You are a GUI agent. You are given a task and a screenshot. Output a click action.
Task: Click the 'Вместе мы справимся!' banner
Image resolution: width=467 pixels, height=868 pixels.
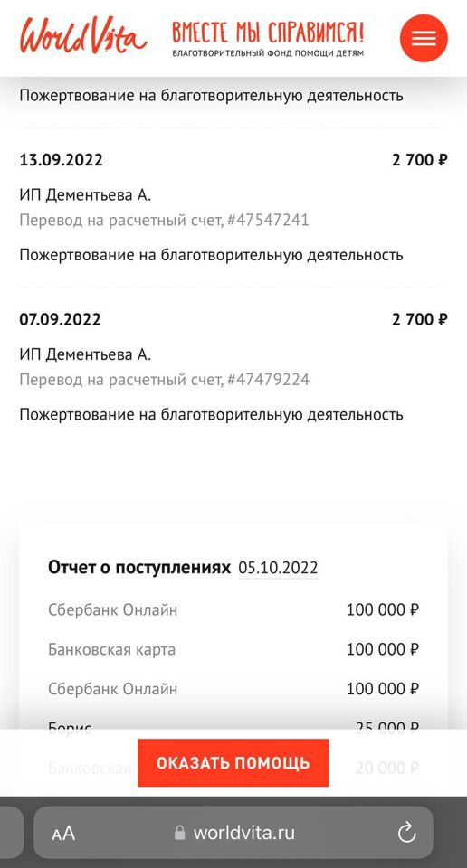[268, 39]
